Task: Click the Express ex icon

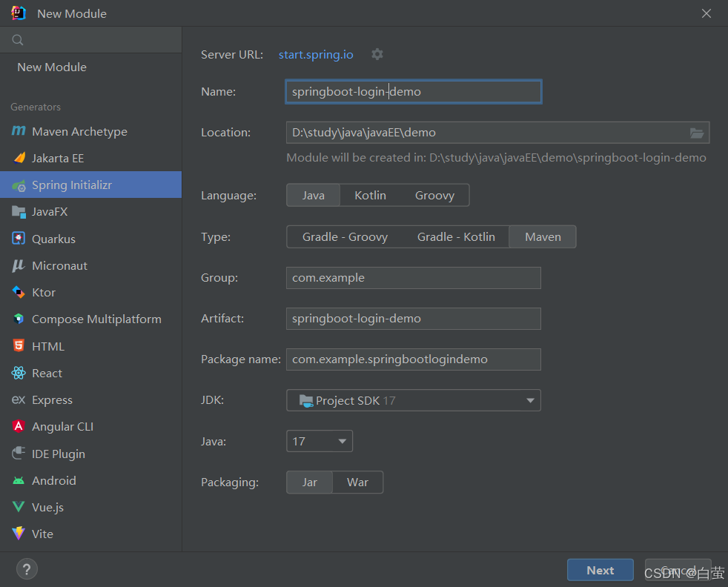Action: 18,399
